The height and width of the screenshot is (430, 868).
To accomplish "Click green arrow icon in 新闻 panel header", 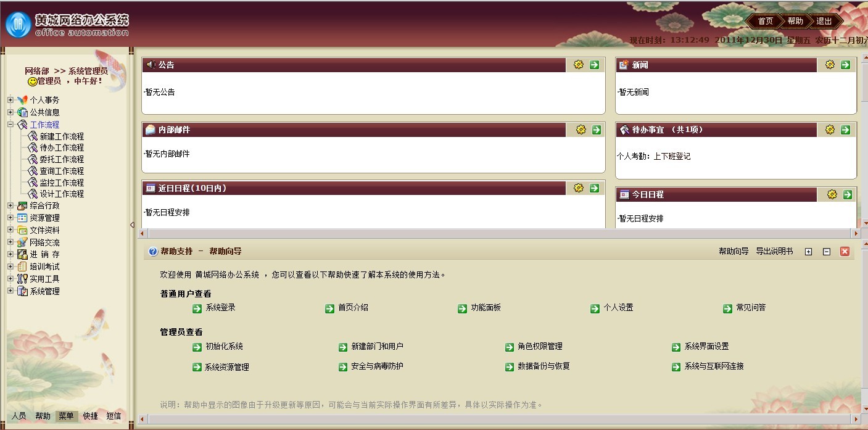I will click(845, 65).
